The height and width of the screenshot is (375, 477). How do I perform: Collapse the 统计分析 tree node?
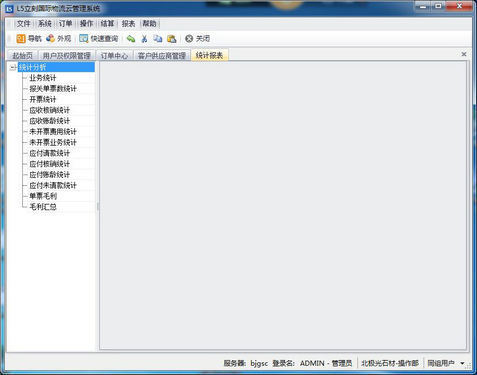pyautogui.click(x=13, y=67)
